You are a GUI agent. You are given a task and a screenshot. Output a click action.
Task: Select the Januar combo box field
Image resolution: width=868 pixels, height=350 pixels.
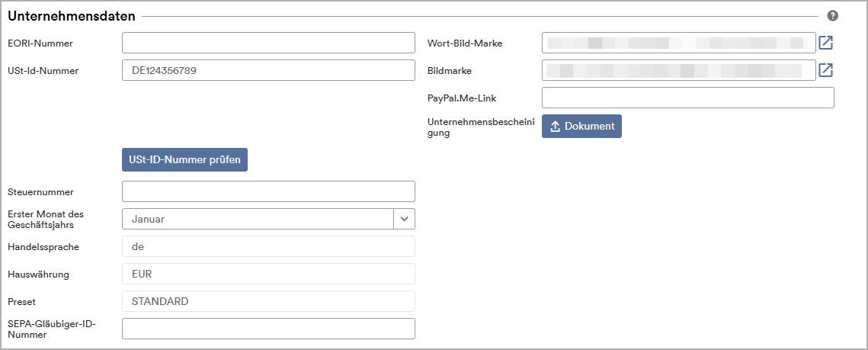click(258, 219)
